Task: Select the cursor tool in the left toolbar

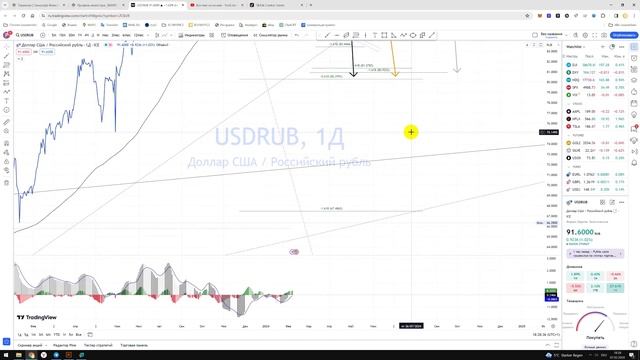Action: pyautogui.click(x=6, y=47)
